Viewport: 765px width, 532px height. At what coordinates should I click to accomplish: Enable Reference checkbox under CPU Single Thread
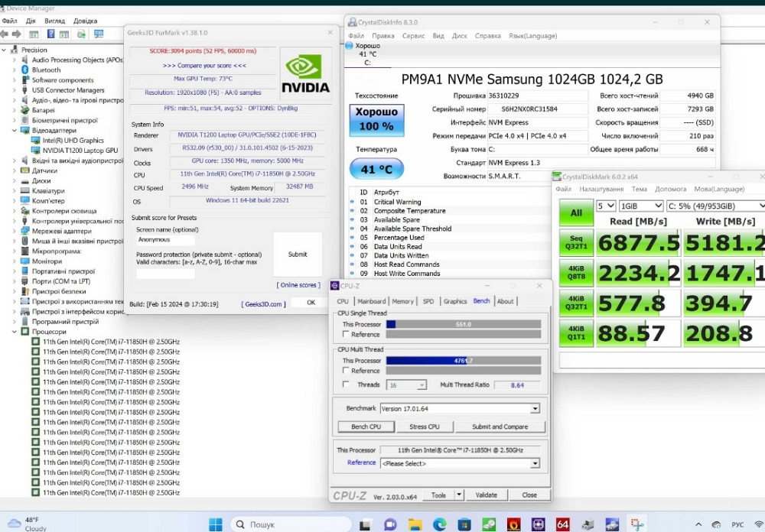(x=346, y=335)
